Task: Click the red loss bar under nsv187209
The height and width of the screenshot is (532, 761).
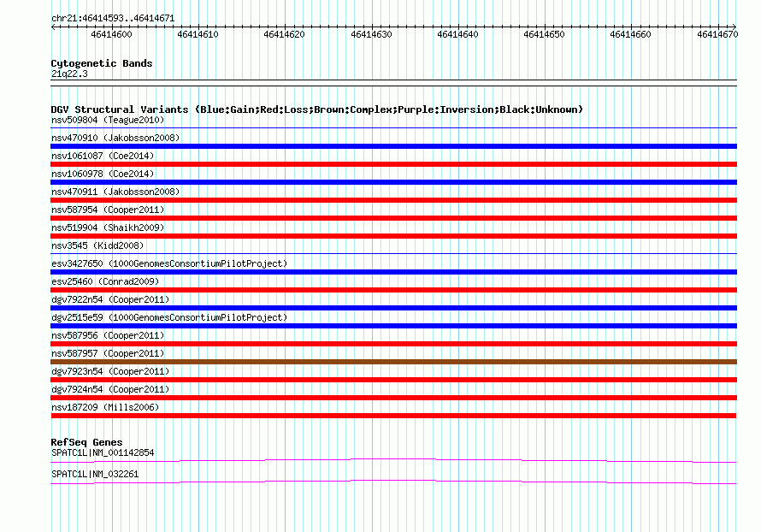Action: [393, 416]
